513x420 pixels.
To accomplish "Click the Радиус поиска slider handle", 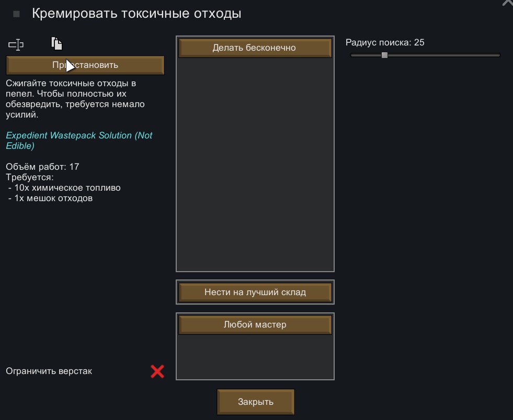I will click(x=385, y=55).
